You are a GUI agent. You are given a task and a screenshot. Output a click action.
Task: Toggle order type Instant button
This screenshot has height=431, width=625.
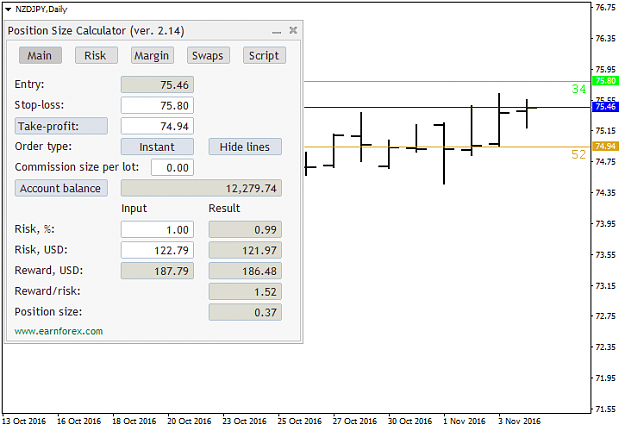pos(157,147)
